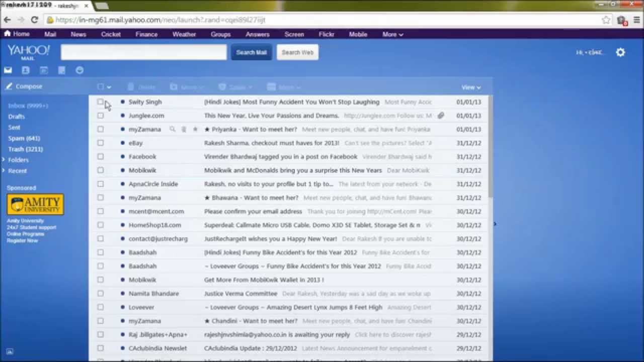Star the myZamana Priyanka email
This screenshot has height=362, width=644.
[x=195, y=129]
